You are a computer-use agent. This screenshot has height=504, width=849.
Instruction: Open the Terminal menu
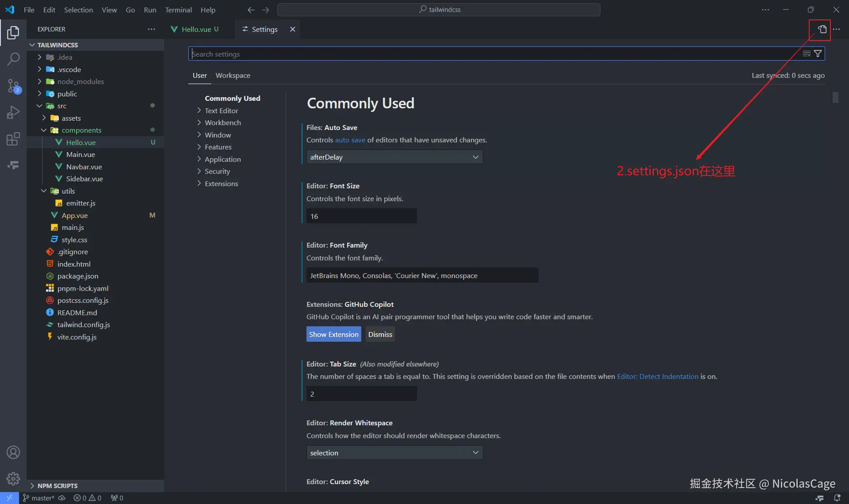[x=178, y=10]
